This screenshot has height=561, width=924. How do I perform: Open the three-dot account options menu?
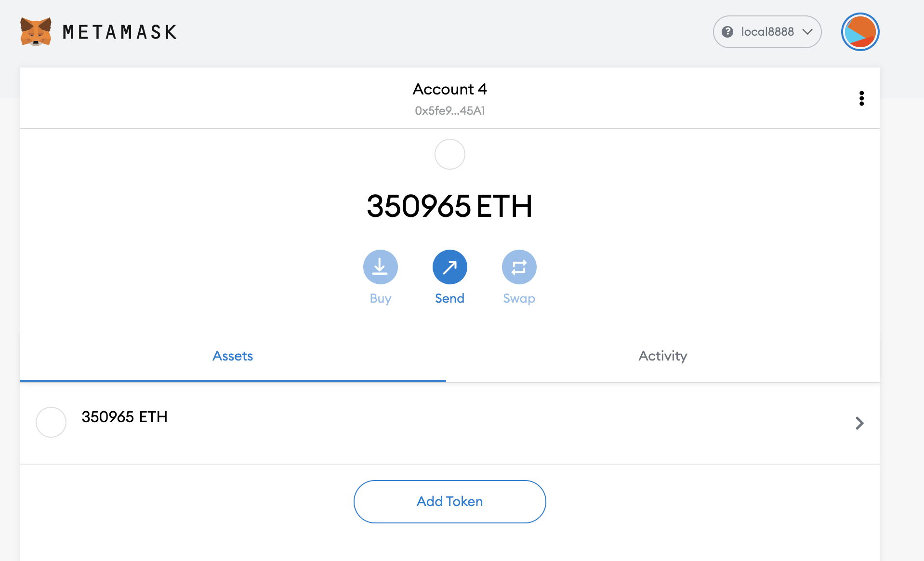pos(861,98)
